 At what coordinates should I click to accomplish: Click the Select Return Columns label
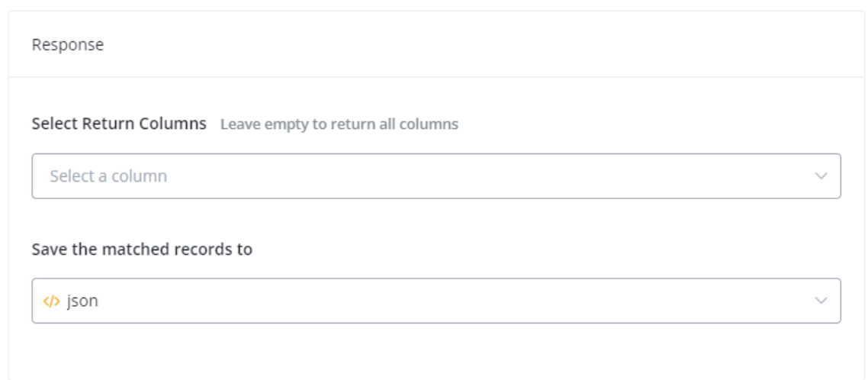tap(119, 124)
